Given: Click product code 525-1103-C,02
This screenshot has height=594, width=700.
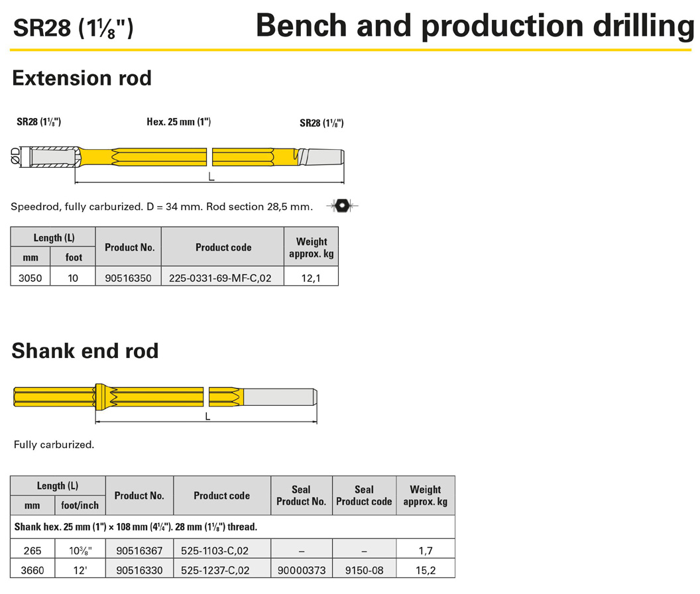Looking at the screenshot, I should [x=215, y=550].
